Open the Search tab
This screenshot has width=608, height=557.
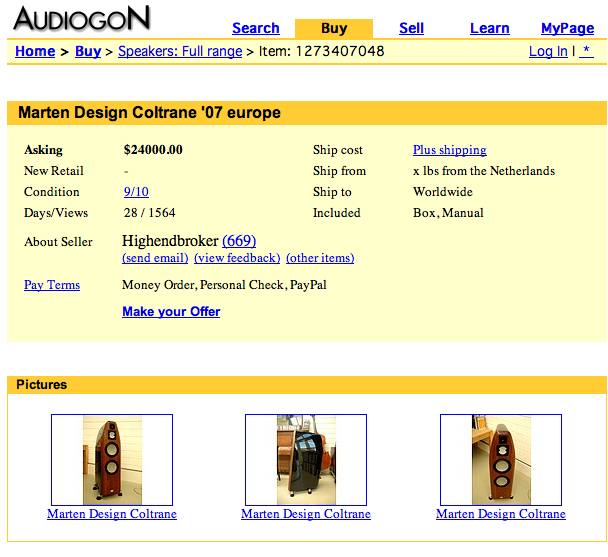[256, 28]
